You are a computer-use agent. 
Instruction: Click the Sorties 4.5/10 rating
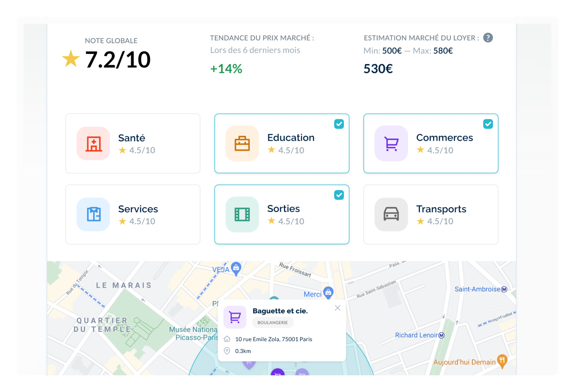pyautogui.click(x=286, y=221)
